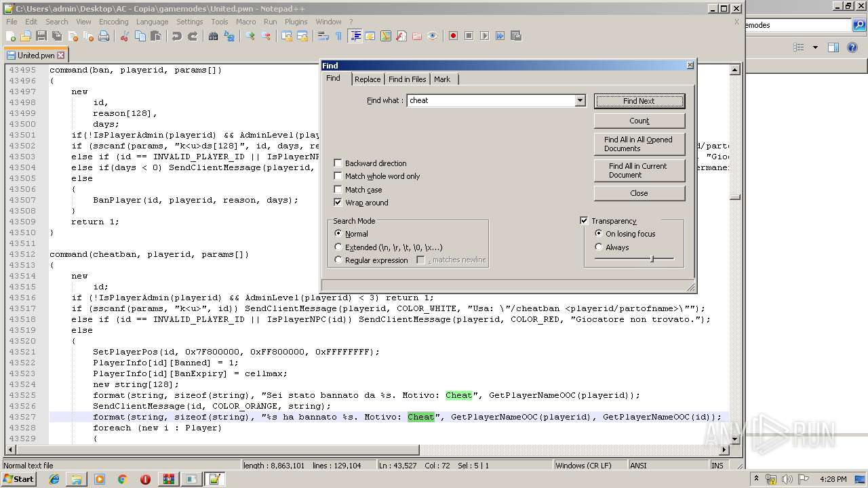This screenshot has width=868, height=488.
Task: Open Windows Start menu
Action: pos(19,479)
